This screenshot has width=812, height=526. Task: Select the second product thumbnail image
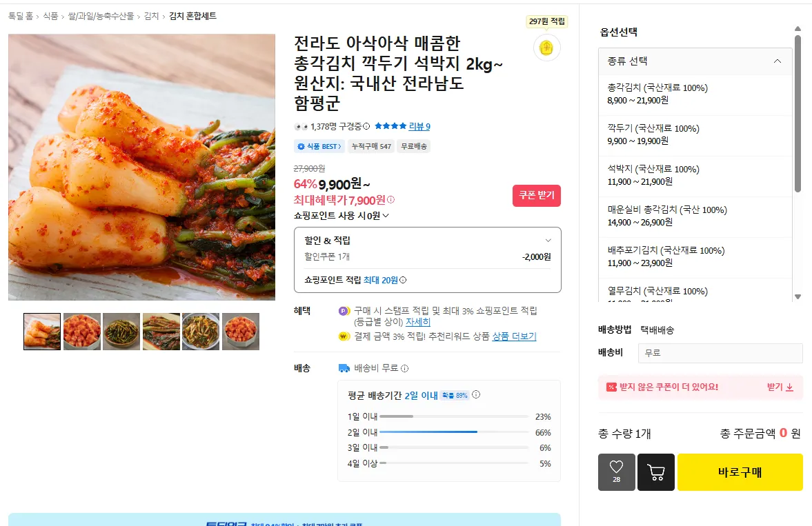[x=82, y=332]
